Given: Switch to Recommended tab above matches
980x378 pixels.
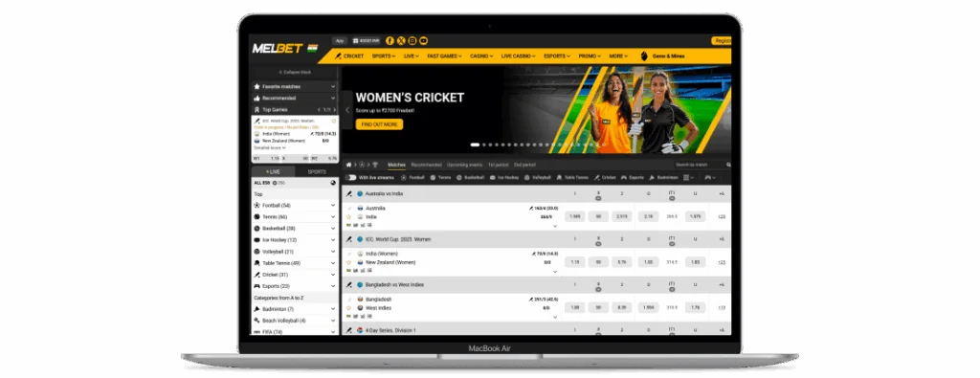Looking at the screenshot, I should click(426, 165).
